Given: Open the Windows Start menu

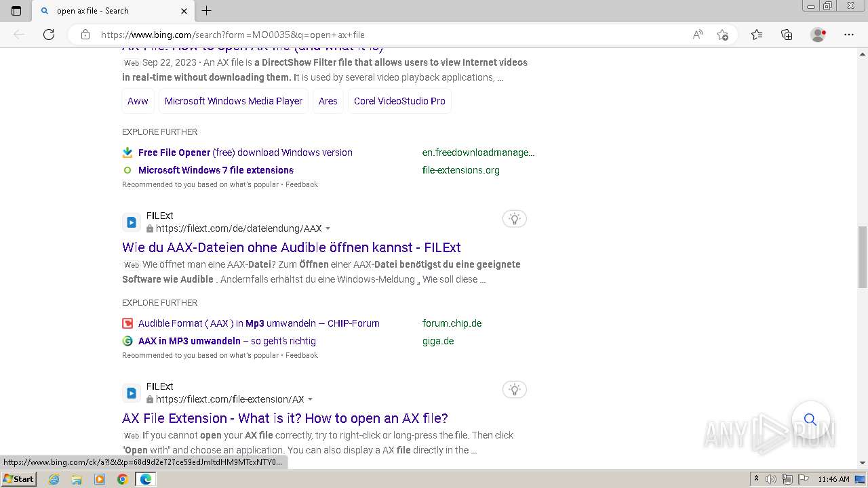Looking at the screenshot, I should pyautogui.click(x=19, y=479).
